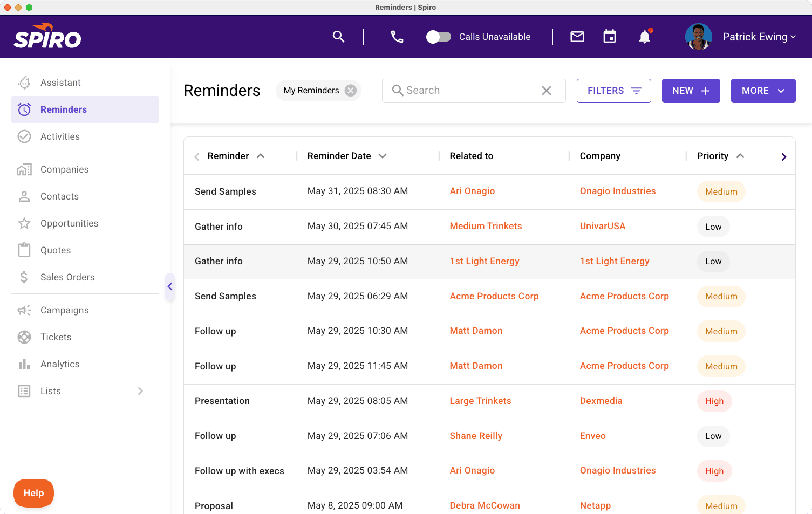The width and height of the screenshot is (812, 514).
Task: Show previous columns with left chevron
Action: 197,157
